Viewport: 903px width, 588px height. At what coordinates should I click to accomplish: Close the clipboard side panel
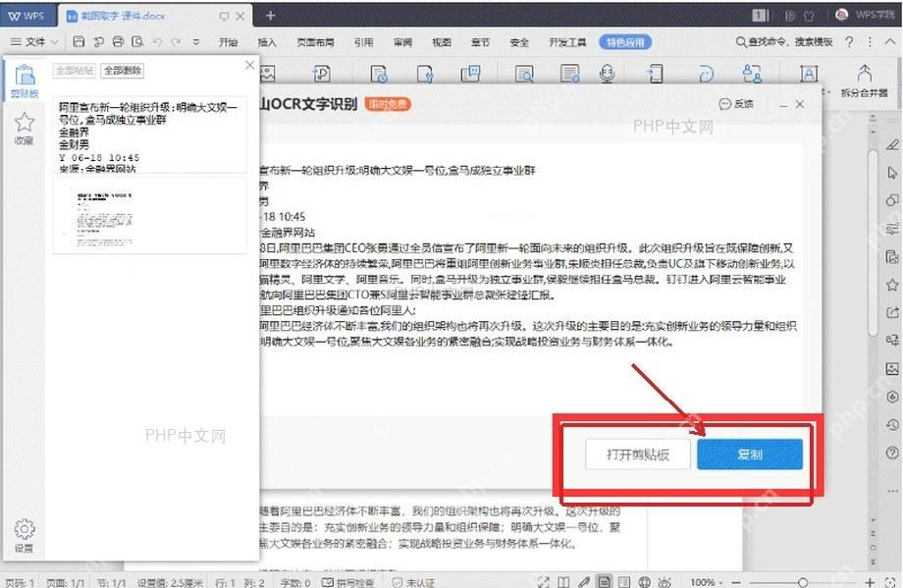click(x=249, y=65)
